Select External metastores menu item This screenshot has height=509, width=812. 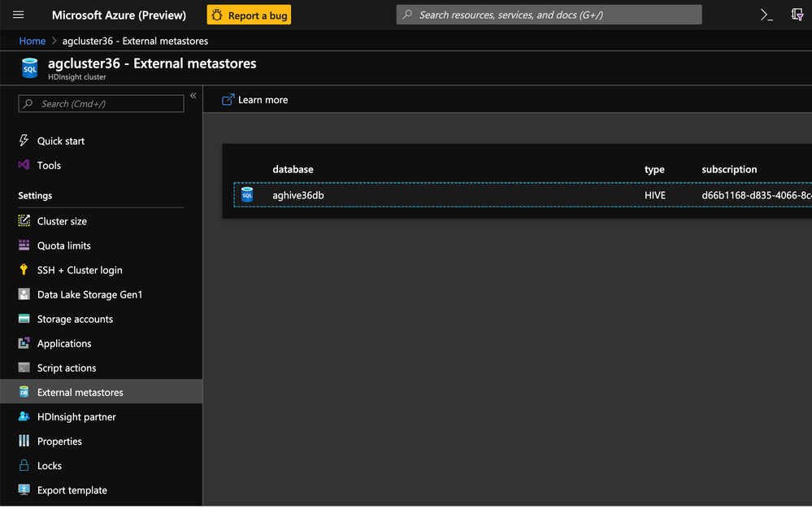pos(101,392)
